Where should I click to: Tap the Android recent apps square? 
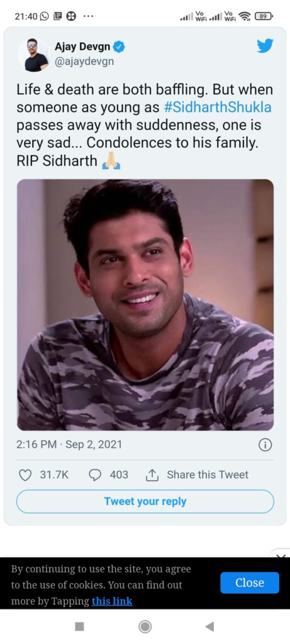pos(79,626)
